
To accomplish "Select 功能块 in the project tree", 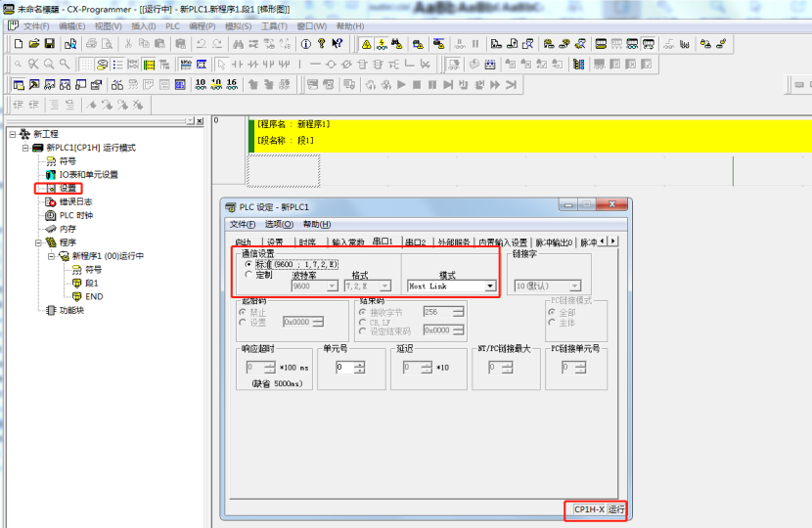I will (72, 310).
